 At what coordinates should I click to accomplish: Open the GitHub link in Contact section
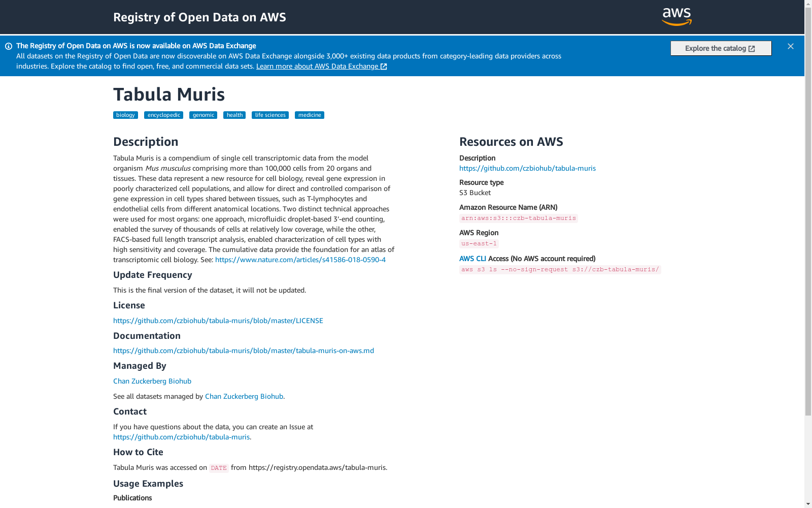[x=181, y=437]
